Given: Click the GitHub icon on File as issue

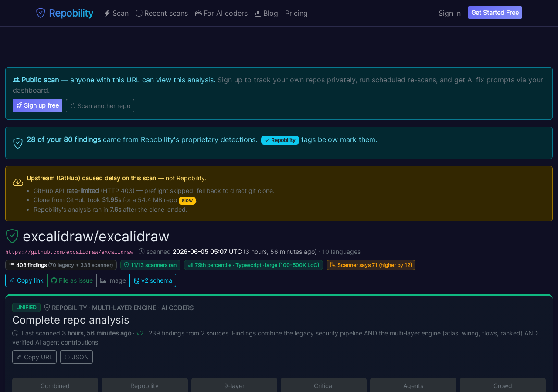Looking at the screenshot, I should click(x=54, y=280).
